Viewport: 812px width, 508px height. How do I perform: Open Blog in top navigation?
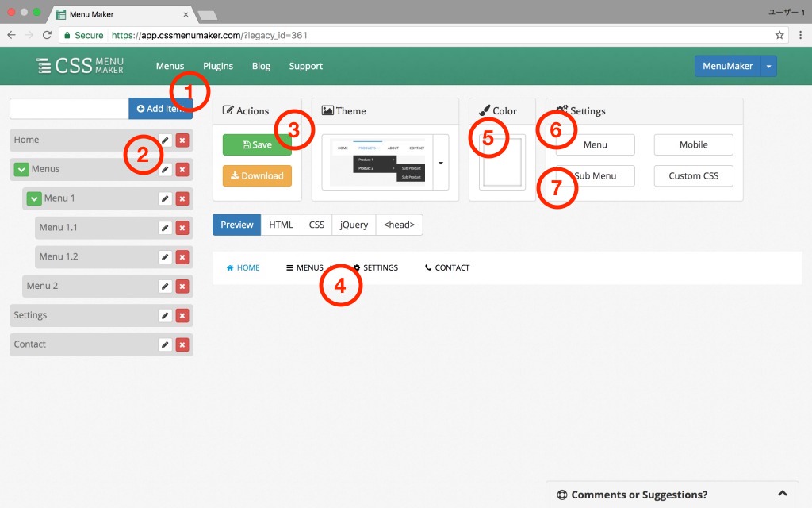[x=261, y=66]
